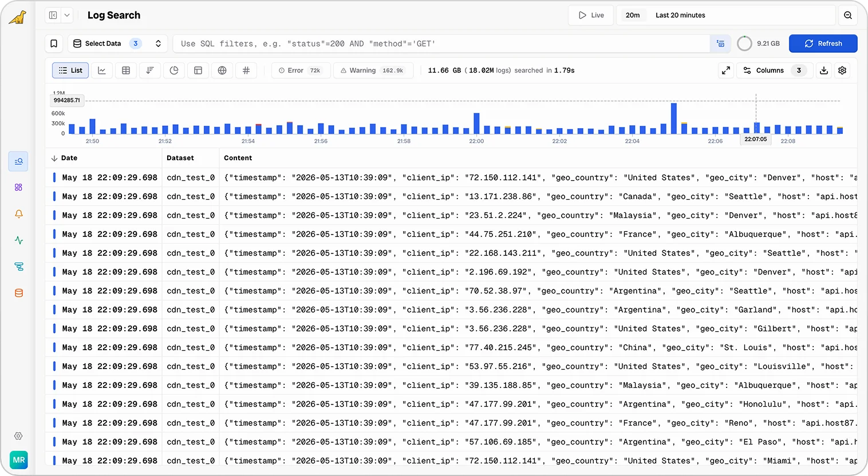The image size is (868, 476).
Task: Switch to the table grid view
Action: 126,70
